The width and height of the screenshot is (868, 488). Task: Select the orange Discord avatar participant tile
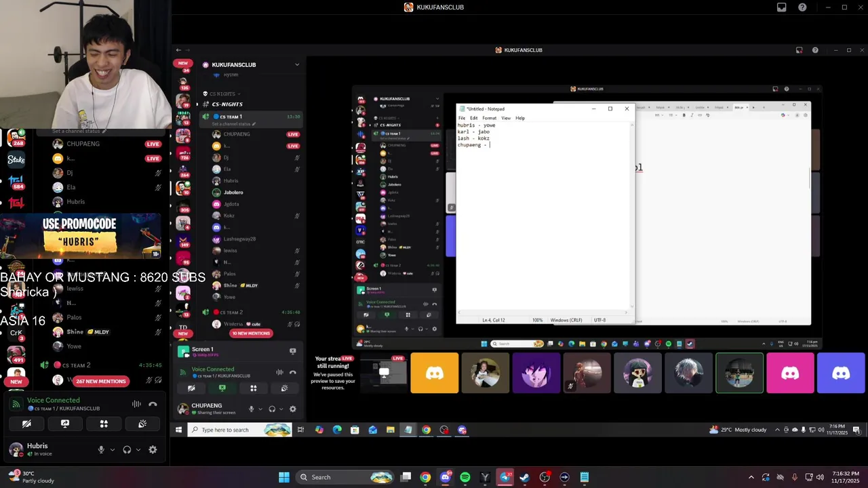435,373
